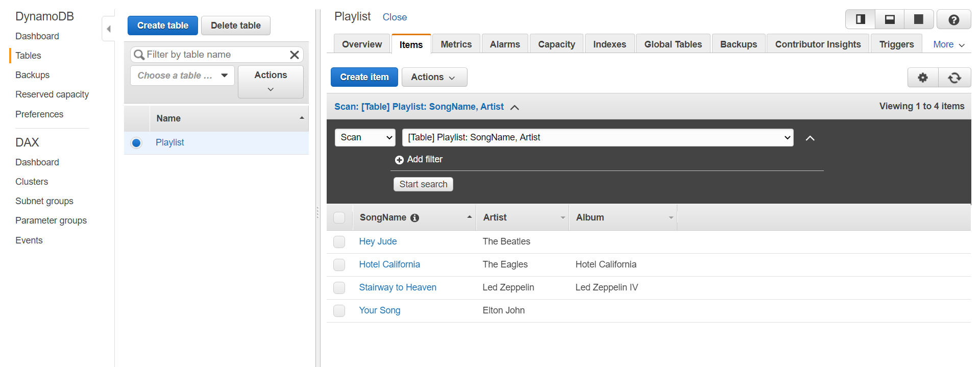The width and height of the screenshot is (980, 367).
Task: Switch to the Indexes tab
Action: (609, 44)
